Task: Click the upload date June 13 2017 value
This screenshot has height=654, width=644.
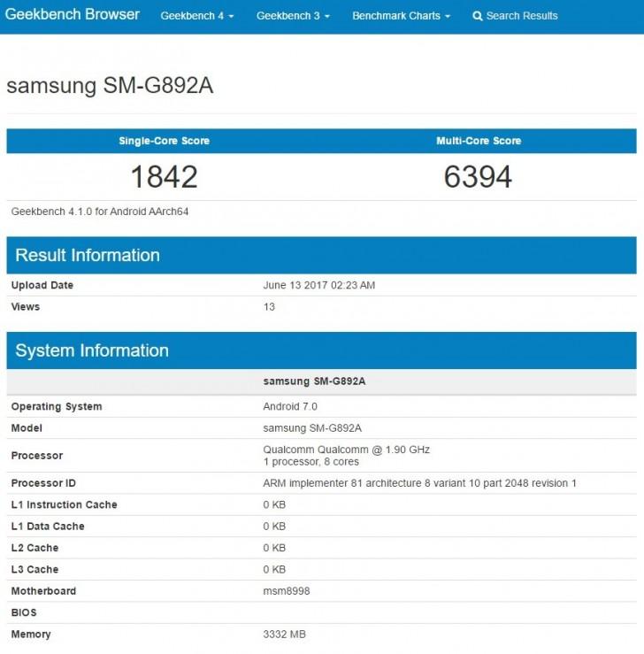Action: [319, 285]
